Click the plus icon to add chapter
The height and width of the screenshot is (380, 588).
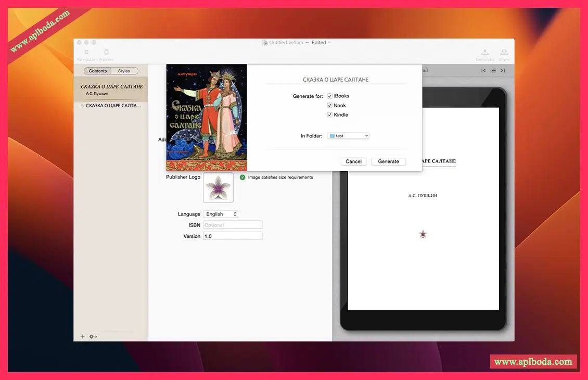click(x=82, y=337)
